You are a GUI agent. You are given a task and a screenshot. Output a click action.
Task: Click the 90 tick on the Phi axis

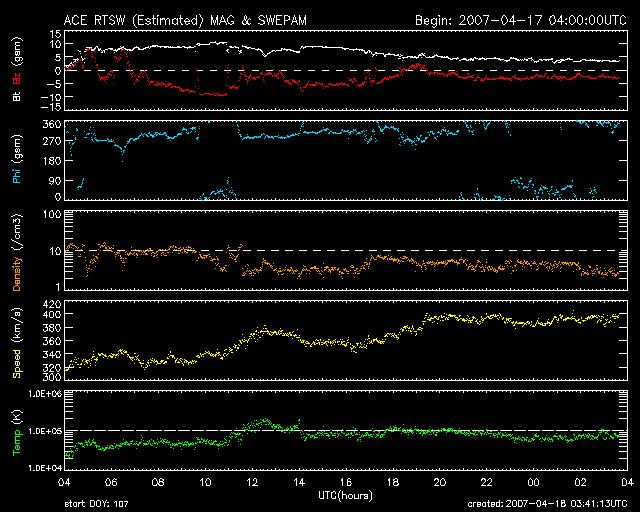(x=55, y=181)
